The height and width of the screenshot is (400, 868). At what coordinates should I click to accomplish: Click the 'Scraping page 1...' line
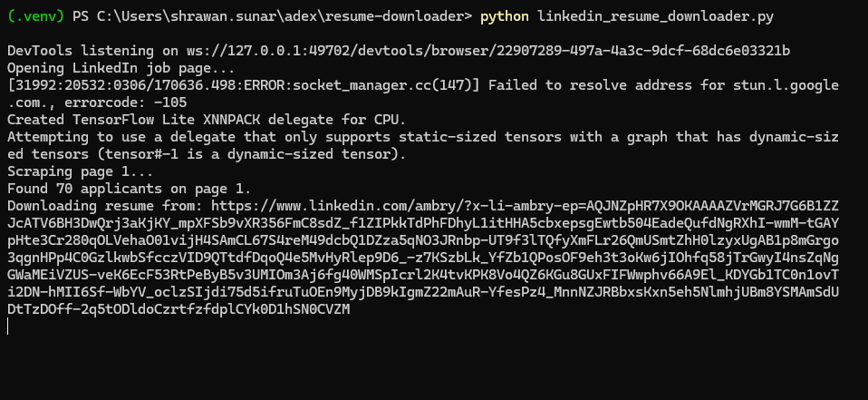click(x=80, y=171)
